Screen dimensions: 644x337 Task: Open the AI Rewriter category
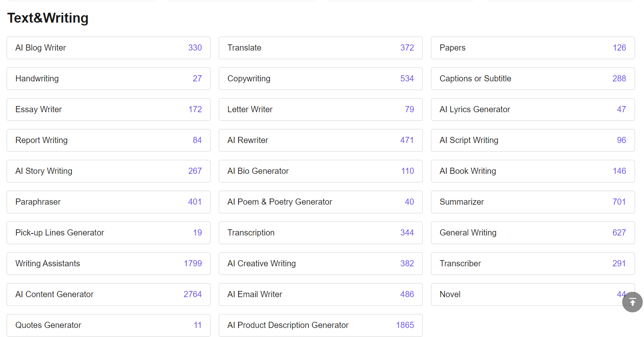click(321, 140)
